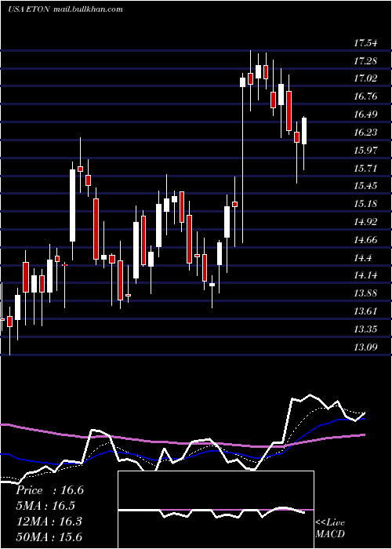Viewport: 392px width, 549px height.
Task: Click the 14.4 price axis label
Action: tap(363, 258)
